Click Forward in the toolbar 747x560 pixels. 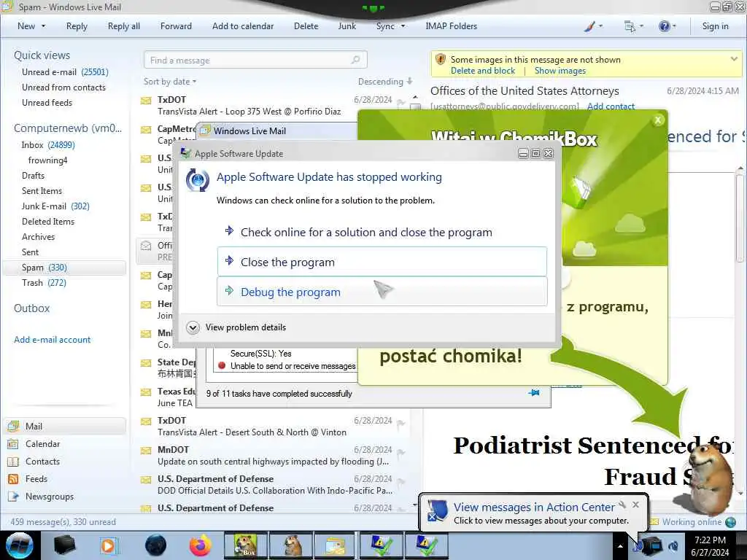click(x=176, y=26)
